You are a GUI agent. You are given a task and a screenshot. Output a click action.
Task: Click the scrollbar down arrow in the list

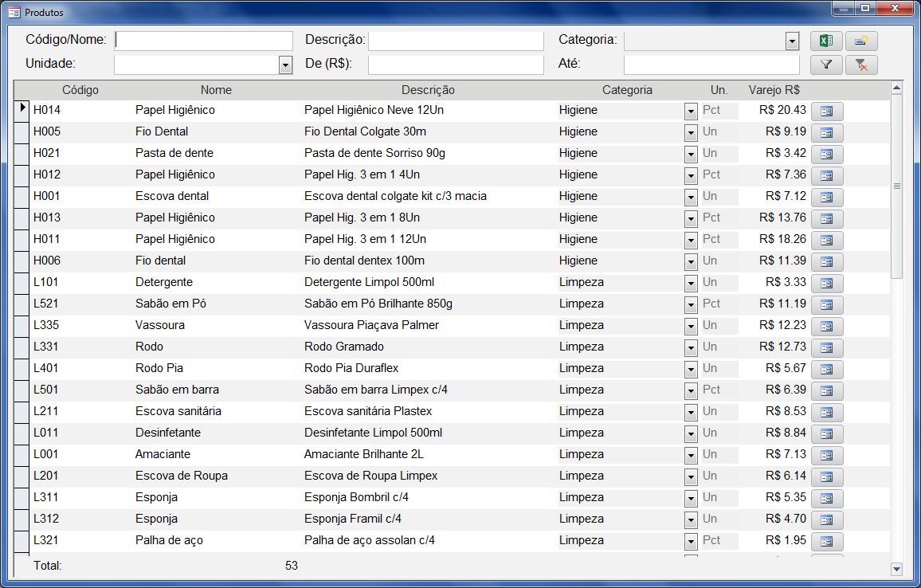(896, 569)
